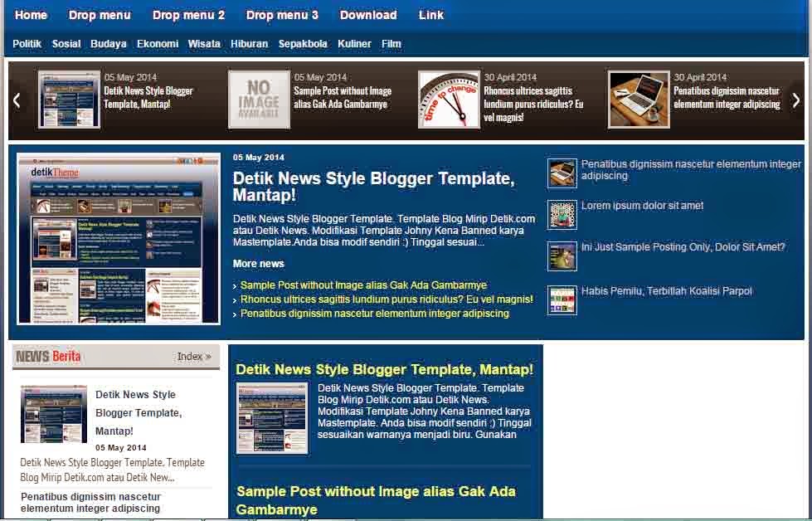Open yellow link Penatibus dignissim nascetur elementum integer adipiscing
This screenshot has width=812, height=521.
click(374, 314)
